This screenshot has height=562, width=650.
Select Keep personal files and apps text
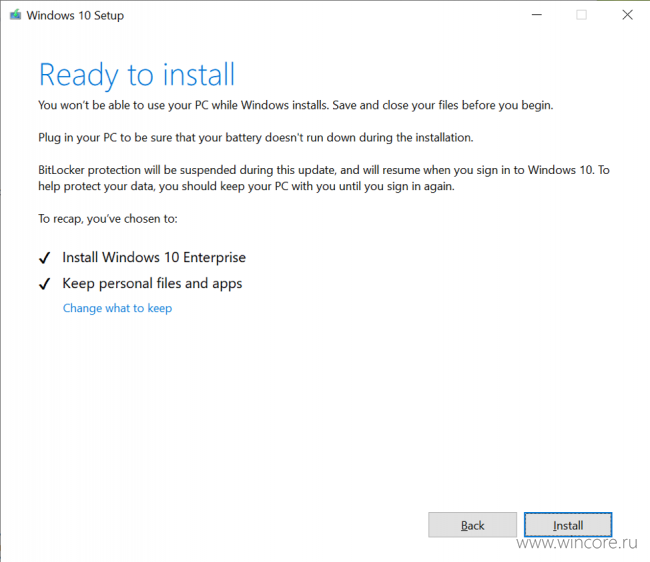tap(152, 283)
